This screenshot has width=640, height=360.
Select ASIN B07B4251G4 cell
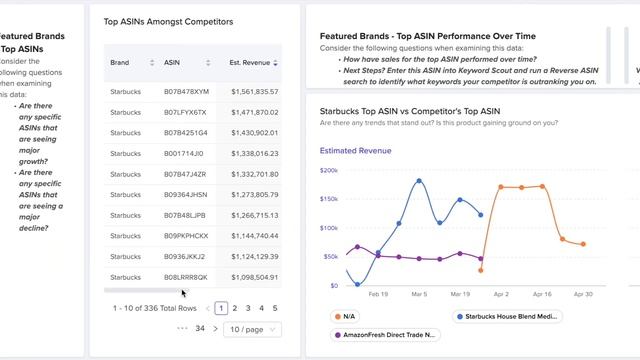[186, 133]
